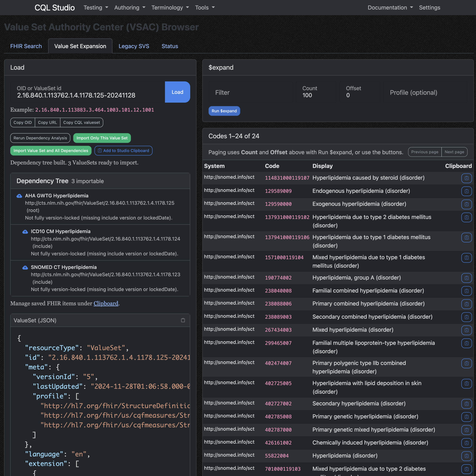Click the Previous page button

[x=425, y=152]
